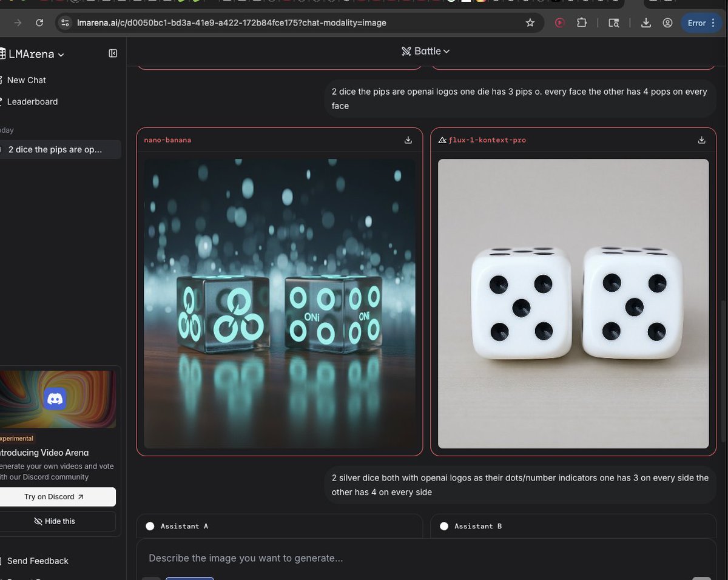The width and height of the screenshot is (728, 580).
Task: Open the site information icon in address bar
Action: tap(66, 22)
